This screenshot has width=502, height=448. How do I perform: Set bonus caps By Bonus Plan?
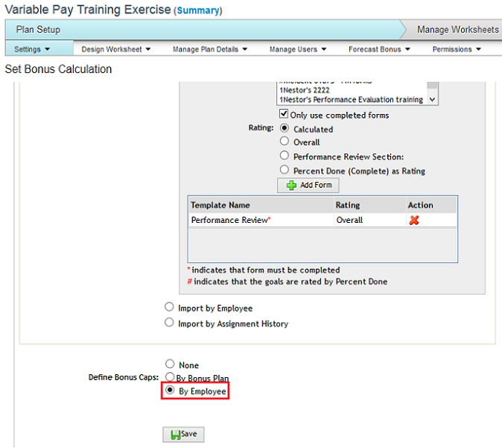click(x=170, y=377)
